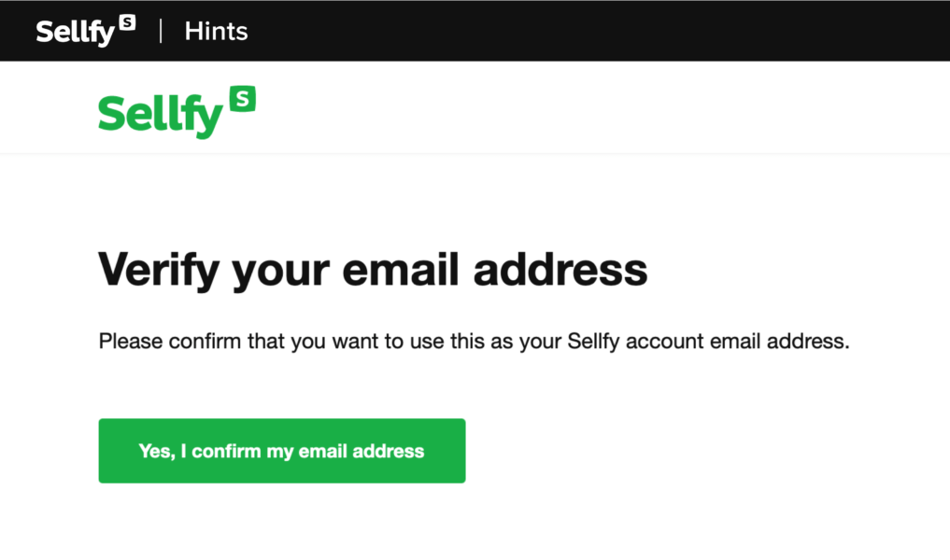
Task: Click the word "address" in the main heading
Action: tap(560, 270)
